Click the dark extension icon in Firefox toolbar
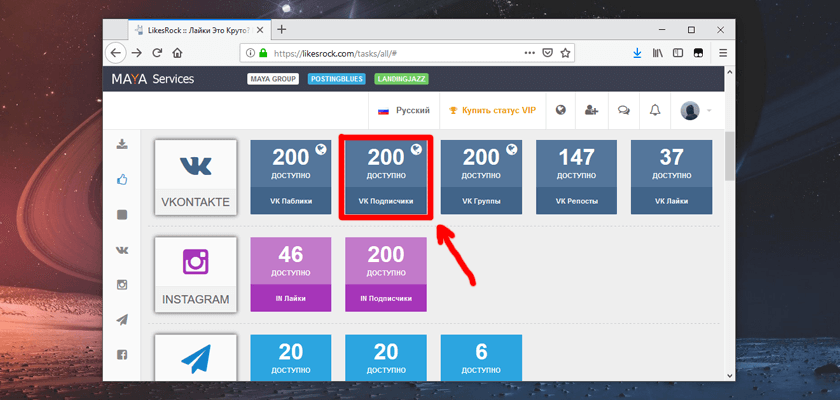840x400 pixels. coord(698,53)
